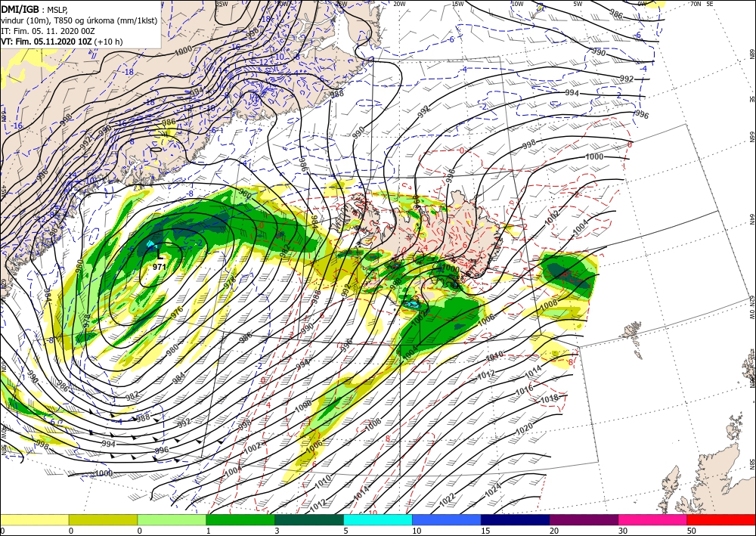Click the 35W longitude label
Viewport: 756px width, 536px height.
(222, 4)
